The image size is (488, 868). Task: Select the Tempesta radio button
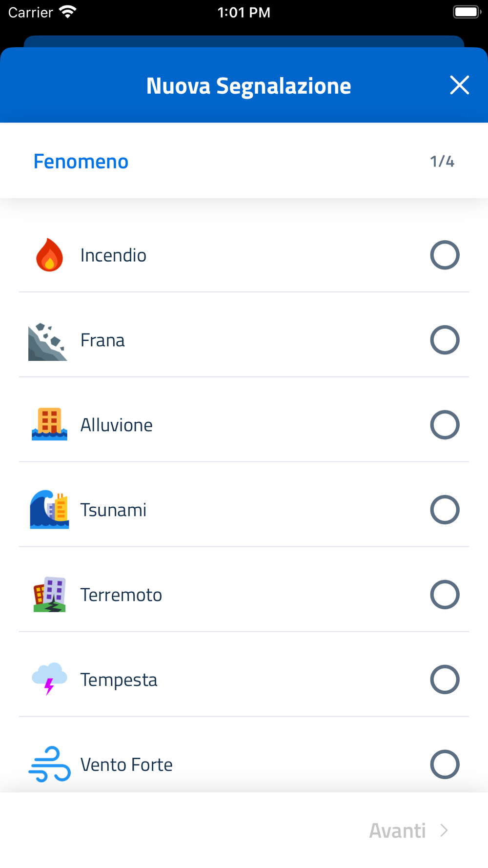(445, 680)
